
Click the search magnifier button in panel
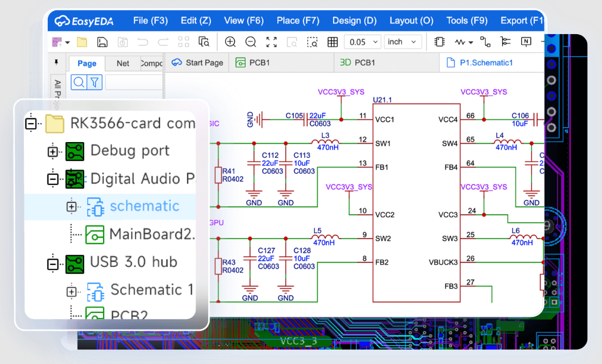coord(79,82)
